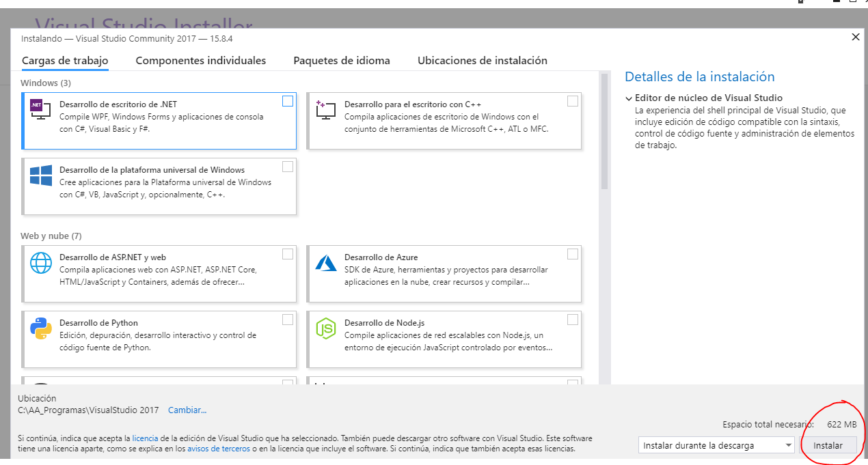This screenshot has width=868, height=465.
Task: Click the Espacio total necesario label
Action: click(x=768, y=424)
